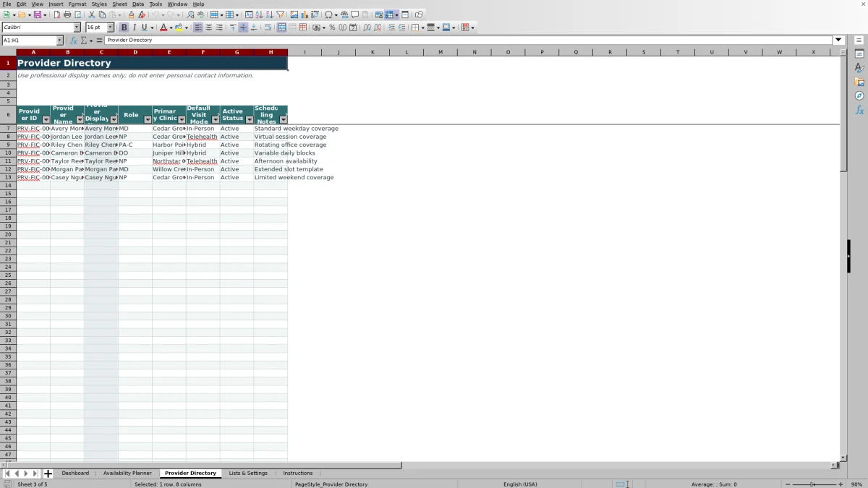Switch to Instructions sheet tab
This screenshot has width=868, height=488.
point(298,474)
